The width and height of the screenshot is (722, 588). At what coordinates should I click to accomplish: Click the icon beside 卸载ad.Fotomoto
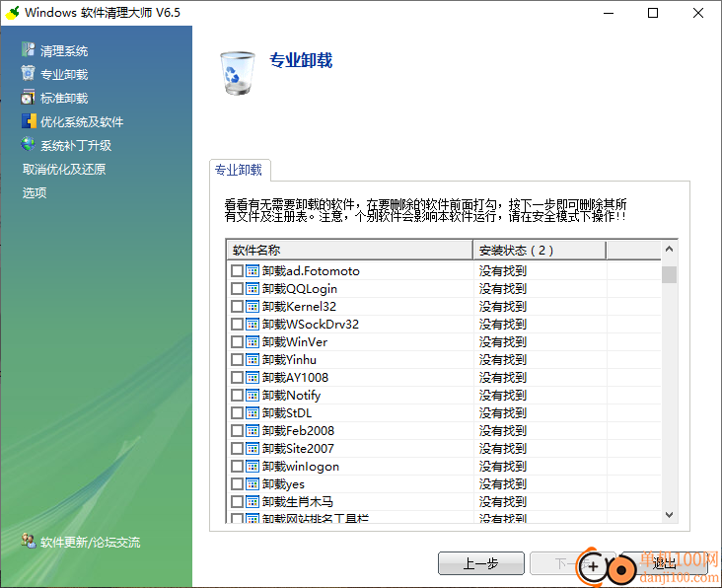point(253,270)
